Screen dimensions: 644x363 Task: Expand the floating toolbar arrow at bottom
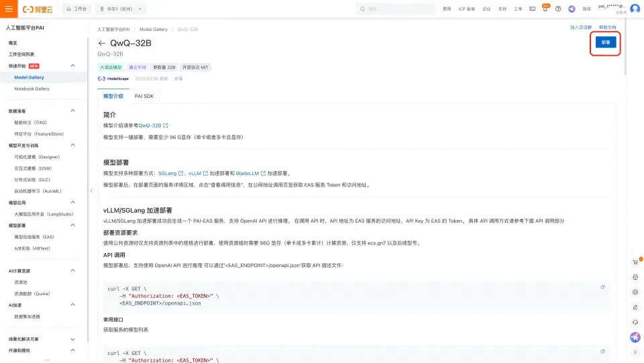tap(635, 352)
